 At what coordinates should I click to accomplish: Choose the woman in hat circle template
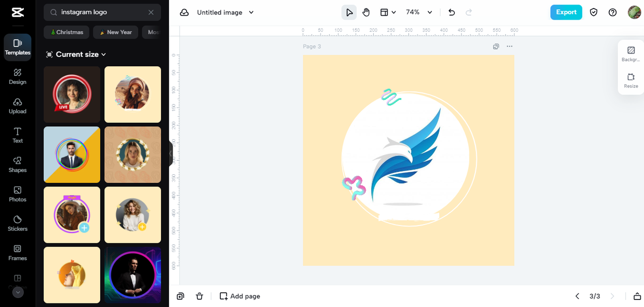[133, 94]
